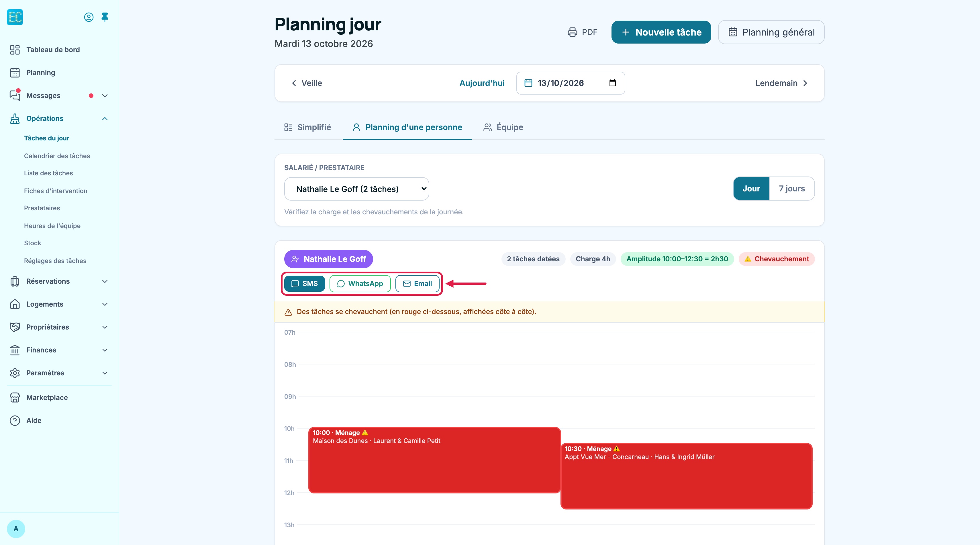Expand the Finances section

tap(105, 350)
